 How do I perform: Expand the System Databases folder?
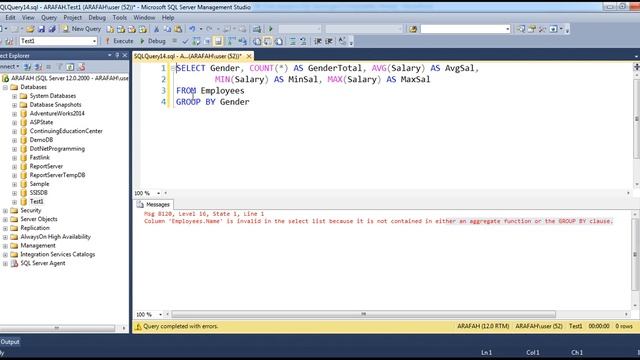pyautogui.click(x=14, y=96)
